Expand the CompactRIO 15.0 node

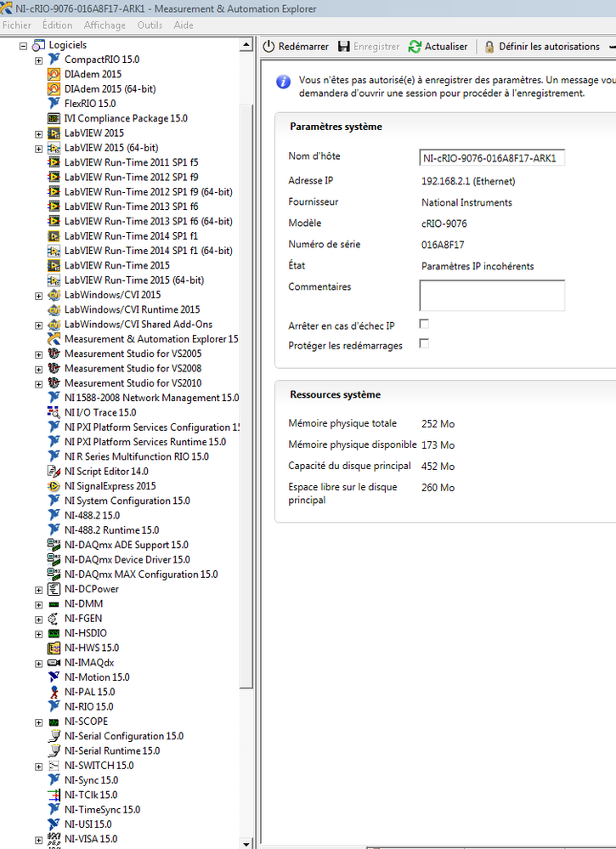tap(38, 60)
